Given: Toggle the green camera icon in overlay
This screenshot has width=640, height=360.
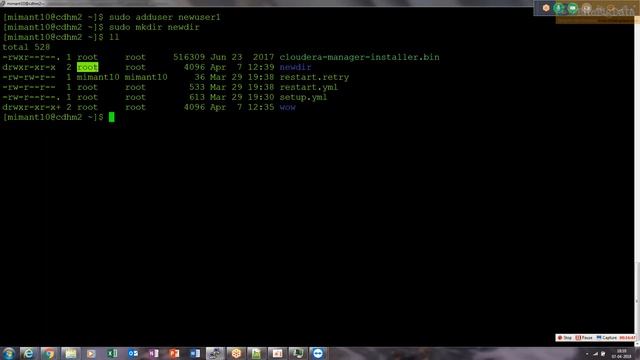Looking at the screenshot, I should tap(572, 8).
